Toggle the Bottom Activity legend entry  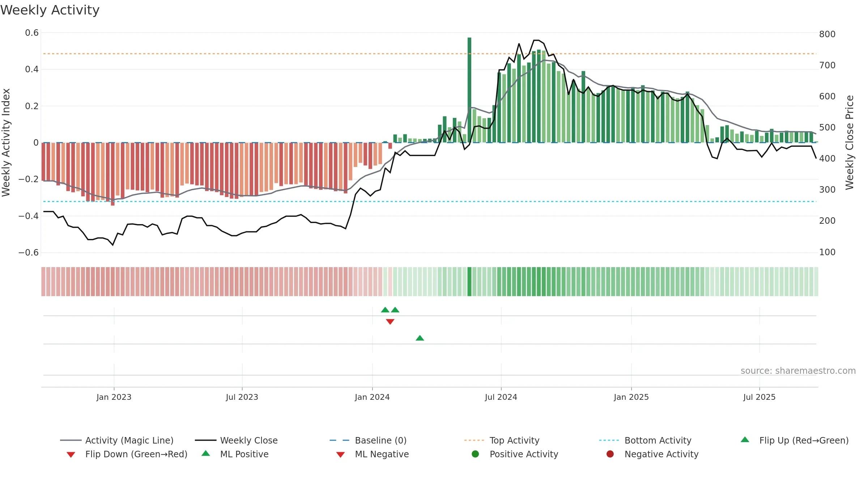645,440
